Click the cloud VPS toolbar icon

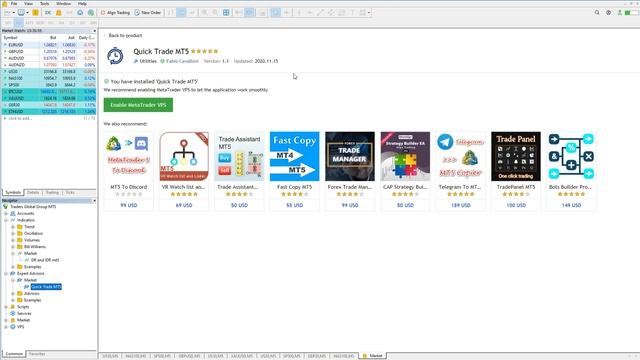(80, 13)
